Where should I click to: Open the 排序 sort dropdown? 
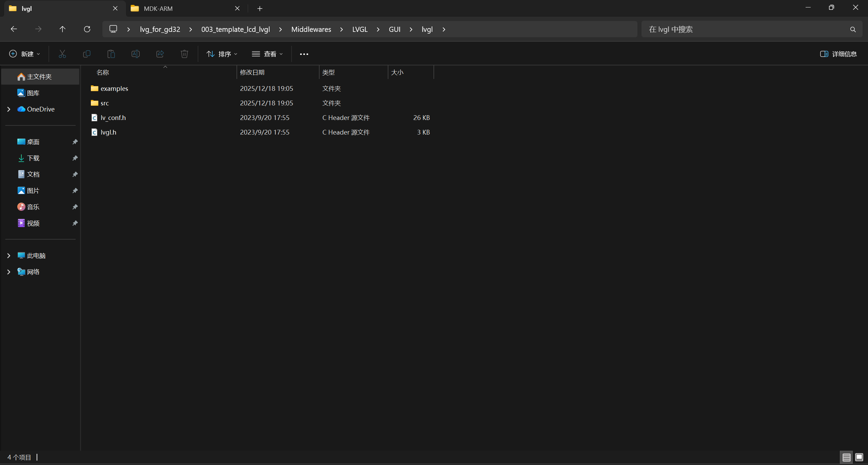point(222,54)
